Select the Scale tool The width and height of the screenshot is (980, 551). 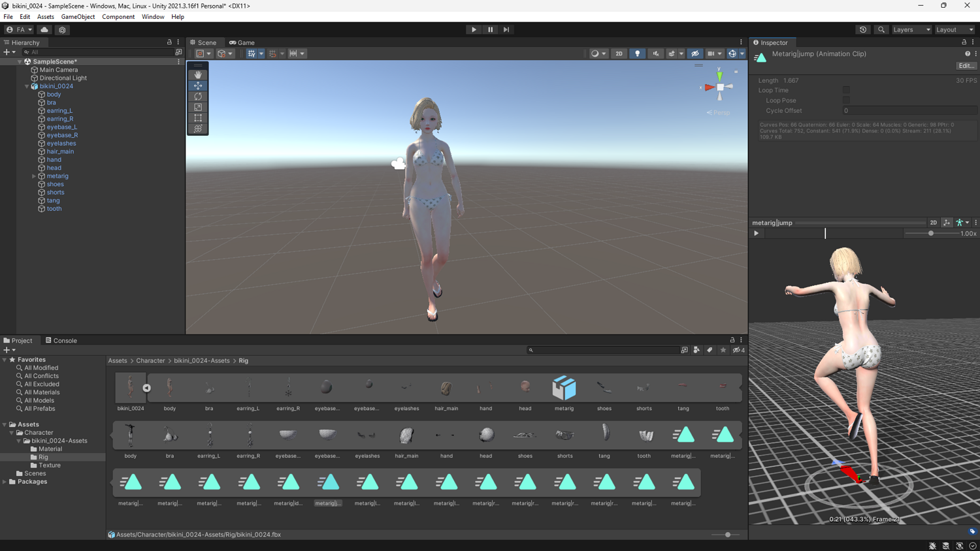tap(198, 107)
